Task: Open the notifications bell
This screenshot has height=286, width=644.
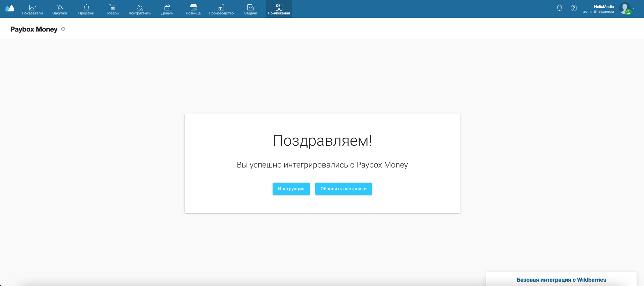Action: coord(559,8)
